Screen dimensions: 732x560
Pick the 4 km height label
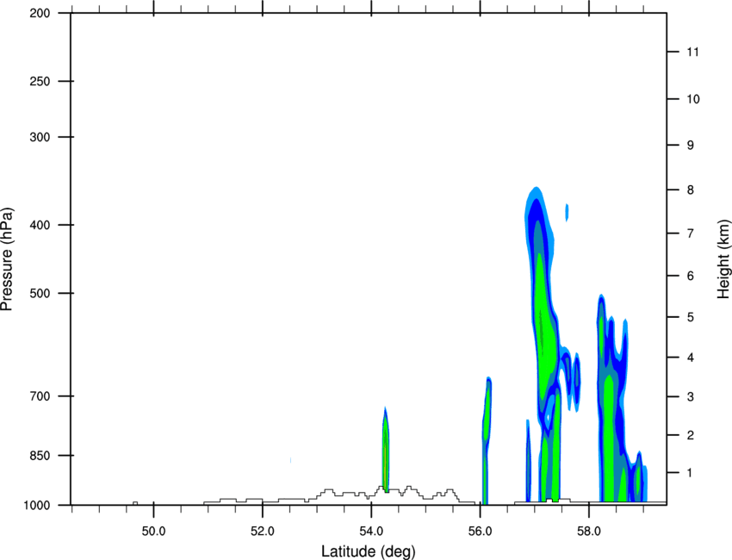click(x=691, y=358)
